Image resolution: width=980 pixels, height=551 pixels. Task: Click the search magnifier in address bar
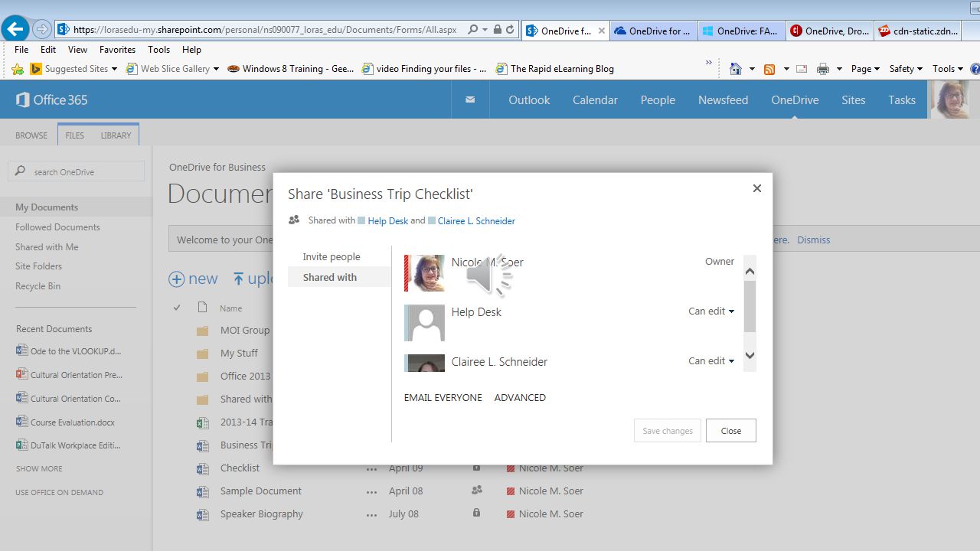[473, 30]
